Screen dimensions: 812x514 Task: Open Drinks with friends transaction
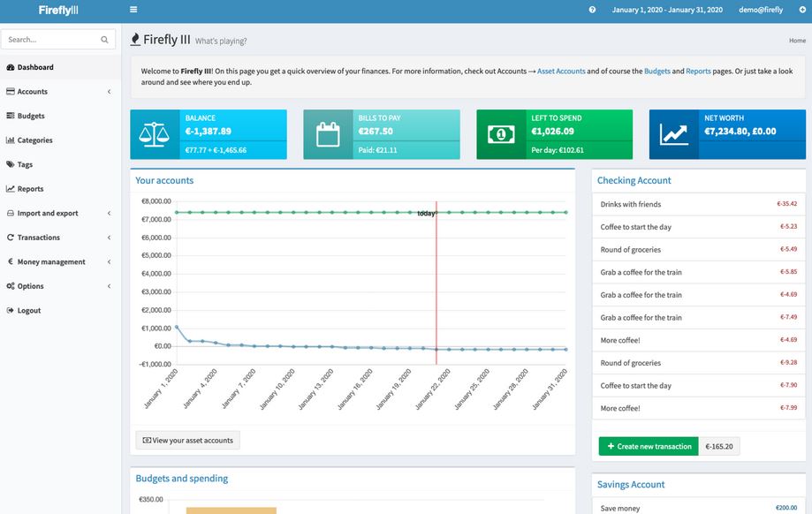tap(630, 205)
